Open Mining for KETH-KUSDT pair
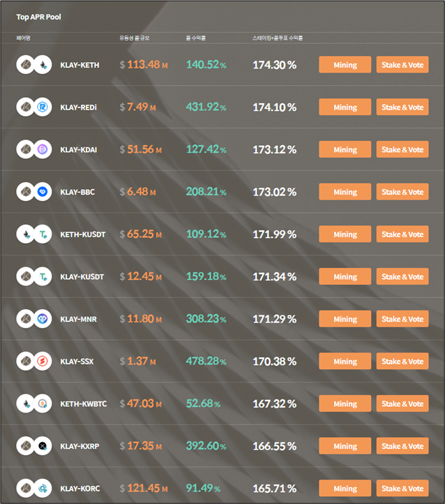This screenshot has width=445, height=504. click(x=345, y=235)
